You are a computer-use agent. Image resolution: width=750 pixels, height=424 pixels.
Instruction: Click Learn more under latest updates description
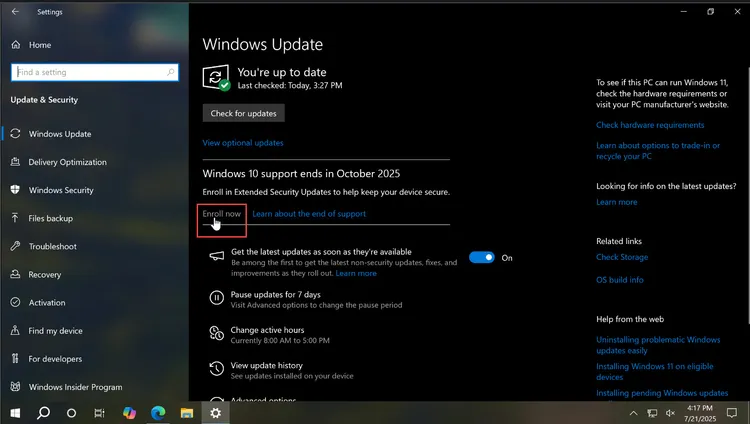tap(356, 273)
